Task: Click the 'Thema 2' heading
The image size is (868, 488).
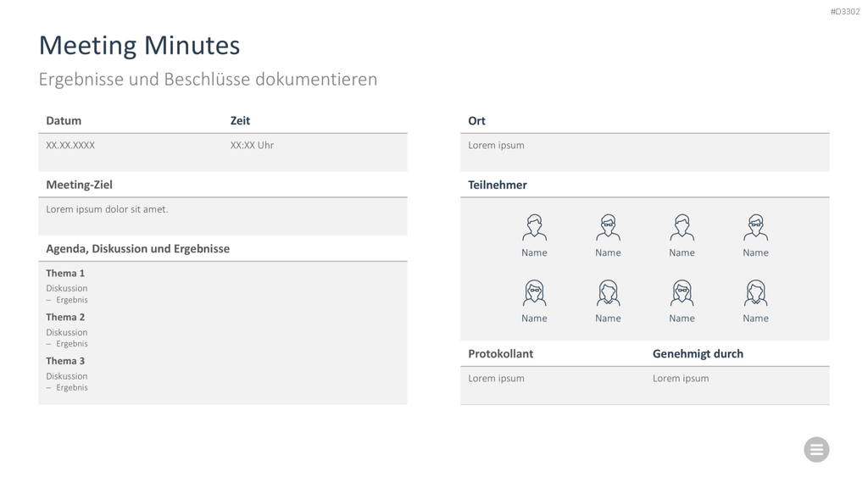Action: coord(65,317)
